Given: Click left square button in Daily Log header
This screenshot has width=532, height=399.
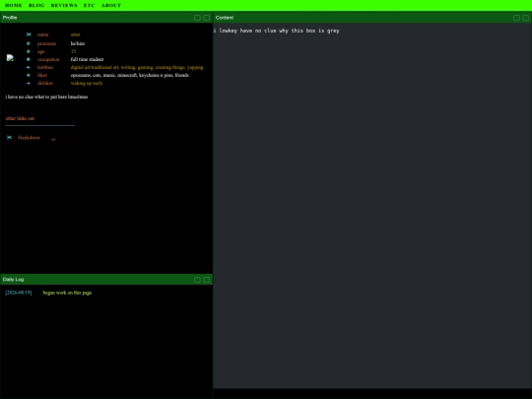Looking at the screenshot, I should (x=197, y=280).
